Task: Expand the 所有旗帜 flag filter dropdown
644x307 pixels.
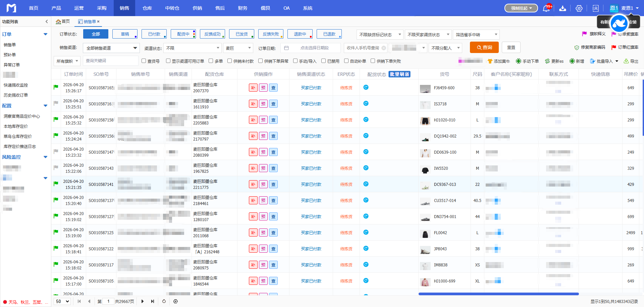Action: coord(67,61)
